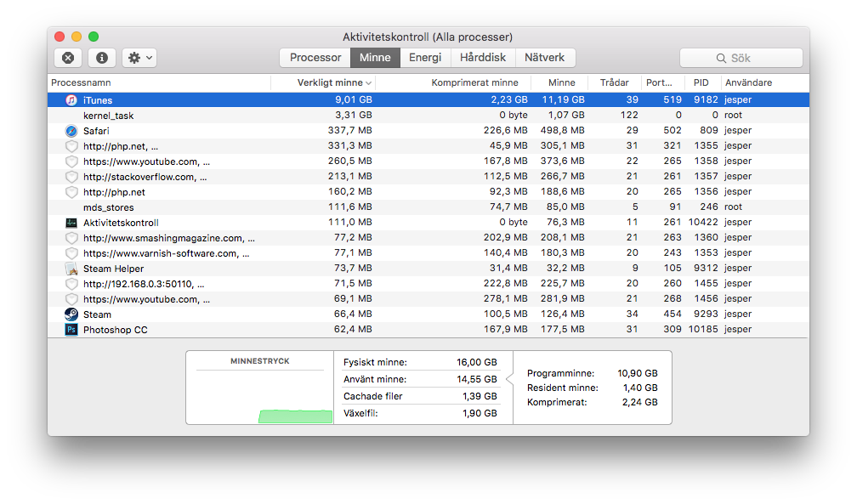This screenshot has height=504, width=857.
Task: Sort by Användare column header
Action: [x=764, y=82]
